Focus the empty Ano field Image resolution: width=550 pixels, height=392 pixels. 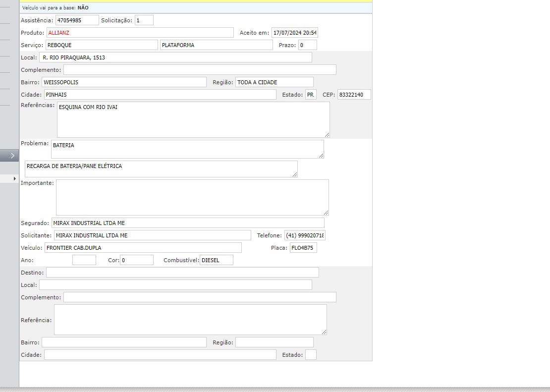(84, 260)
